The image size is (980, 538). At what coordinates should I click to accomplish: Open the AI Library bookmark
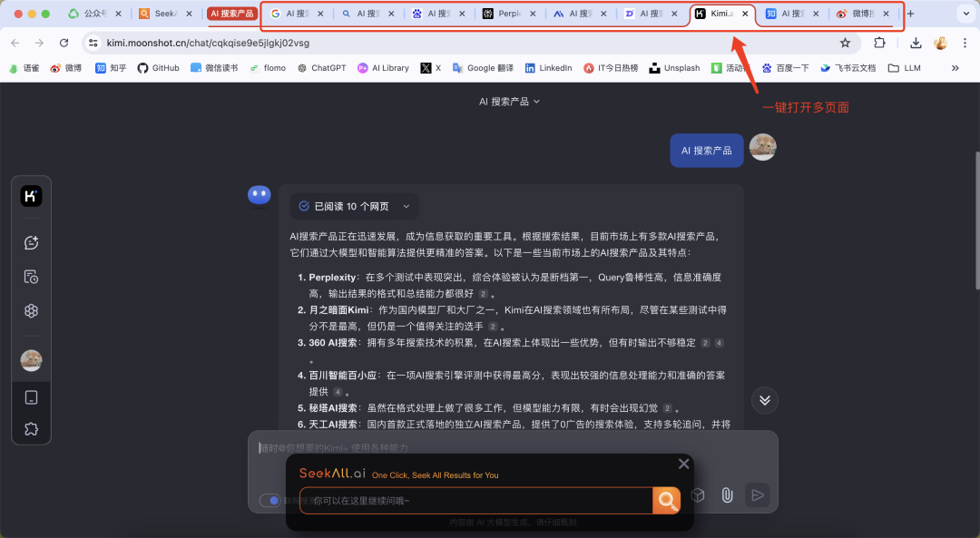383,68
